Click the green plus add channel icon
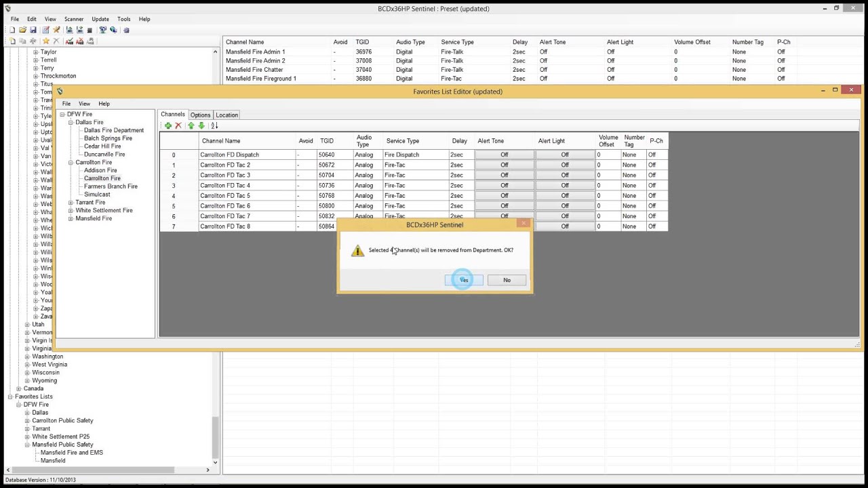Viewport: 868px width, 488px height. (x=168, y=125)
